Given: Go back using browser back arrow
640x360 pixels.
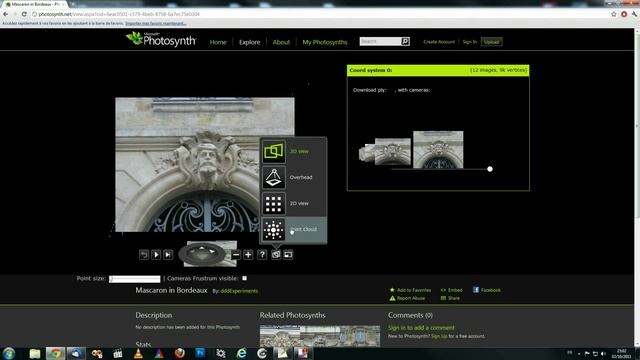Looking at the screenshot, I should pos(5,14).
